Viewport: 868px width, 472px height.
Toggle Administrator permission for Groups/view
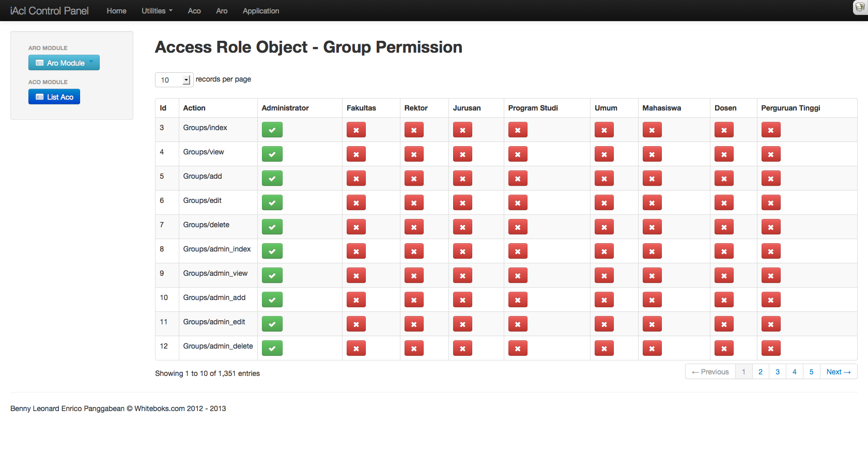coord(272,154)
